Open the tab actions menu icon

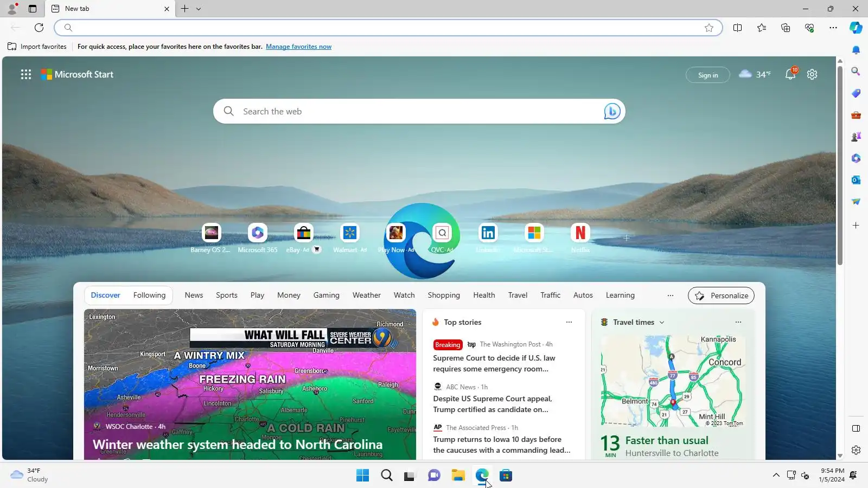[33, 9]
